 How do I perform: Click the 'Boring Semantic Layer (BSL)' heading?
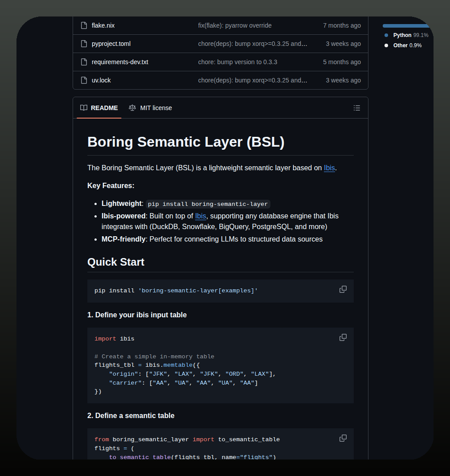pos(186,142)
